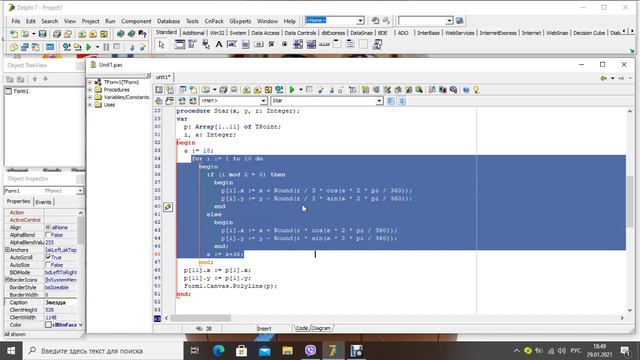Click the light bulb icon in editor toolbar

click(476, 90)
